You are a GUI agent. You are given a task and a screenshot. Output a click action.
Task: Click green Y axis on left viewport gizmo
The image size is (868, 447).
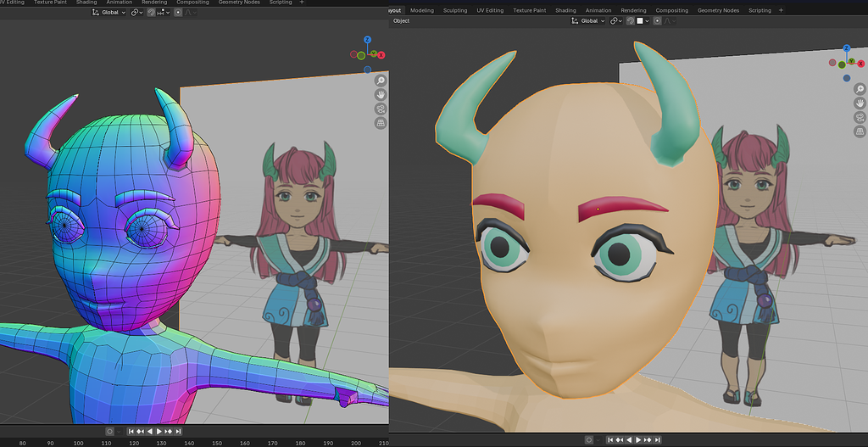374,53
